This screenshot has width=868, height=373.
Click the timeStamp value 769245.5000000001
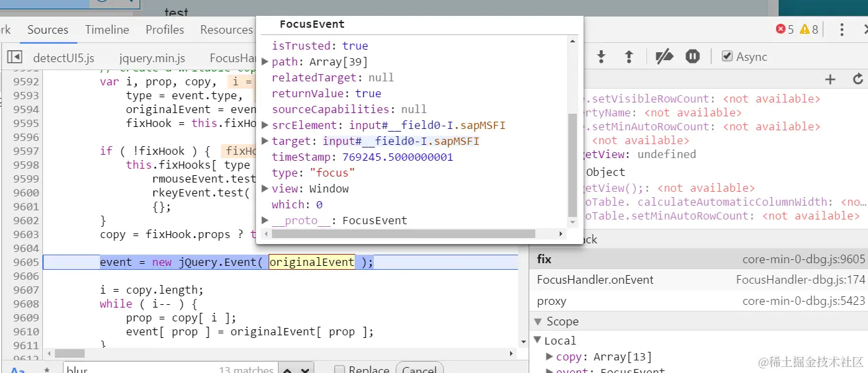(x=398, y=157)
